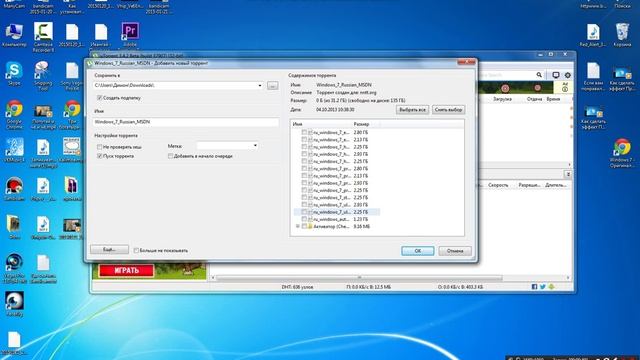The width and height of the screenshot is (640, 360).
Task: Toggle the Пуск торрента checkbox
Action: (99, 156)
